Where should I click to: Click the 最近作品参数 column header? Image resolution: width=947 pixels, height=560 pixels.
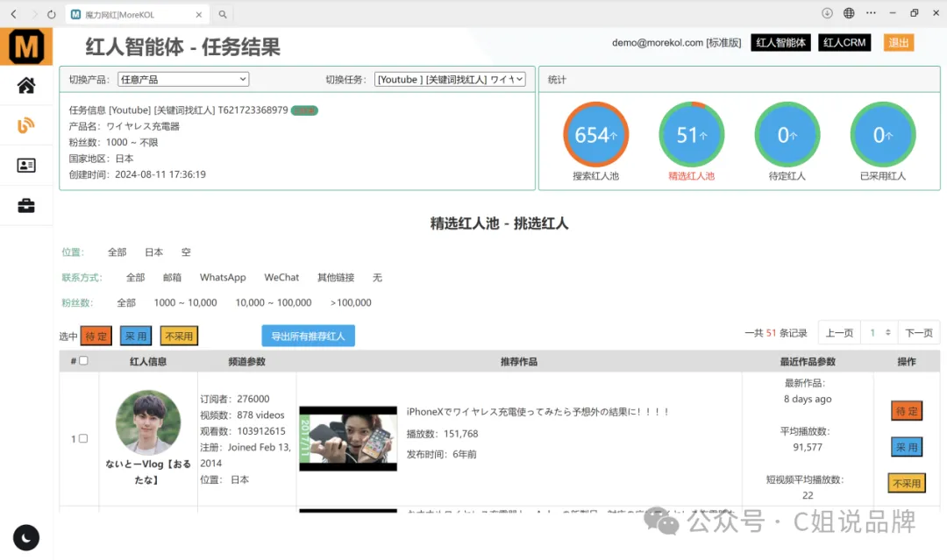[x=808, y=361]
